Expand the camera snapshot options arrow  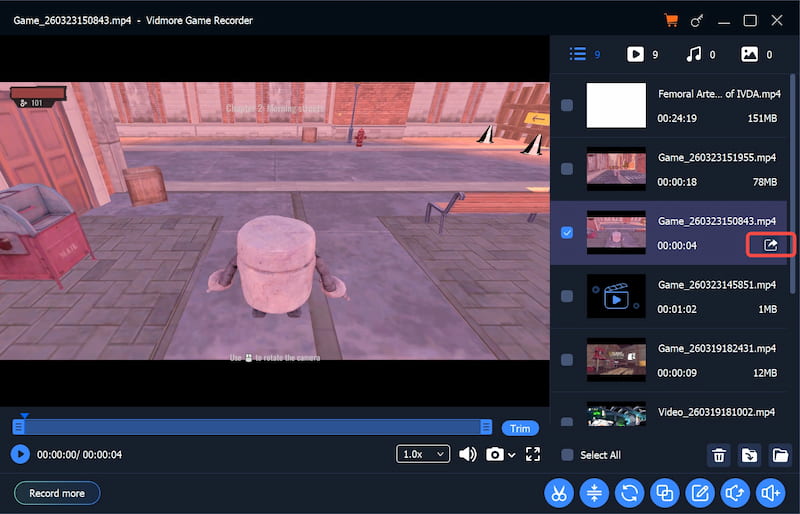click(512, 455)
